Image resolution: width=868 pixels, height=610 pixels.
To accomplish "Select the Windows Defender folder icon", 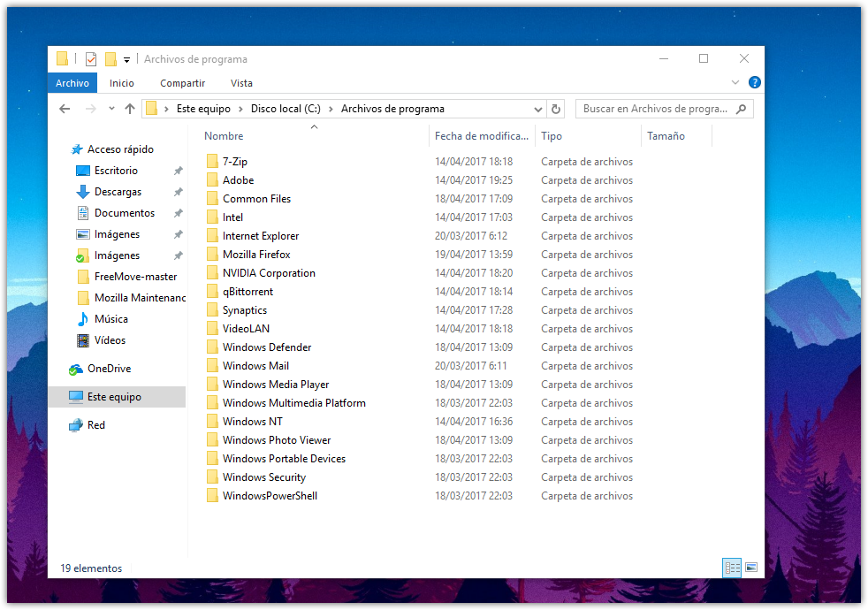I will 212,347.
